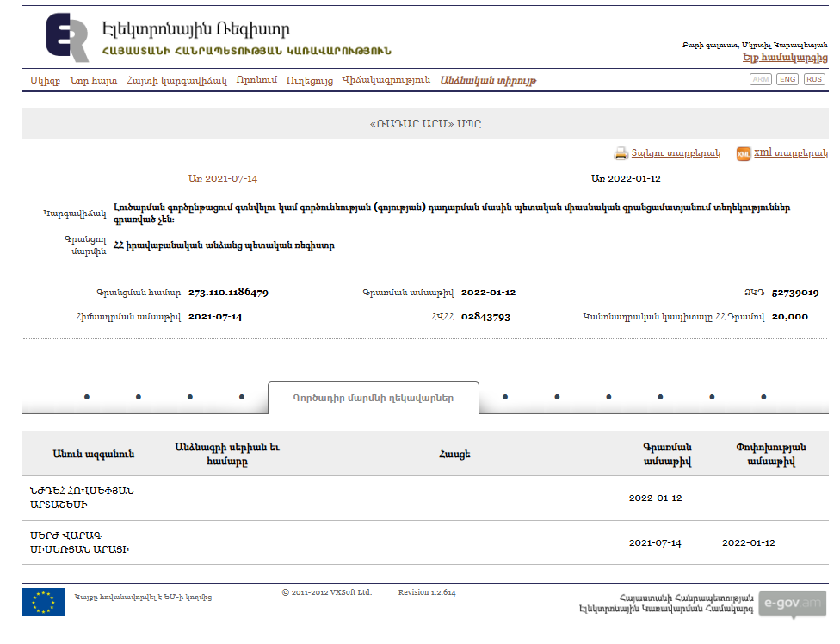
Task: Open the Առ 2021-07-14 date link
Action: tap(223, 179)
